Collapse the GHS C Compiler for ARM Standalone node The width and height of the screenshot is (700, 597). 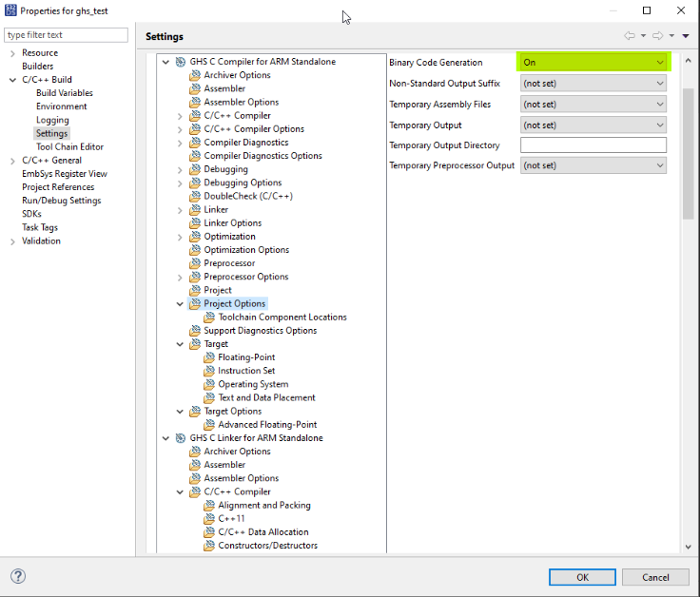pos(165,62)
